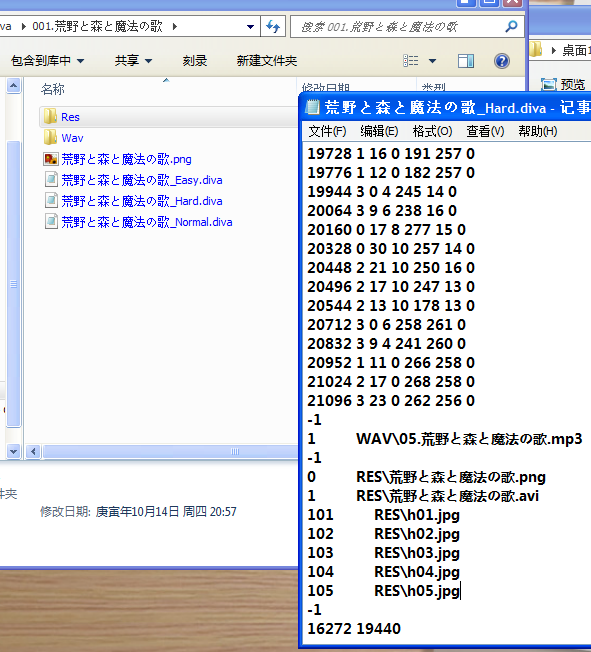The height and width of the screenshot is (652, 591).
Task: Click the 类型 column header
Action: click(x=433, y=87)
